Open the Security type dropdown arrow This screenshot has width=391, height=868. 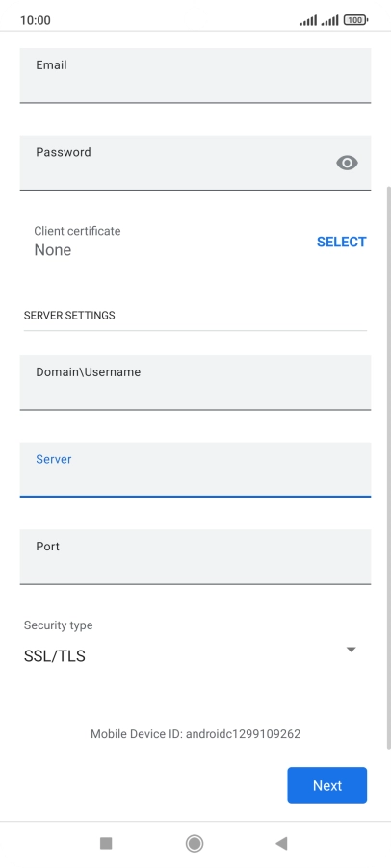pos(352,650)
